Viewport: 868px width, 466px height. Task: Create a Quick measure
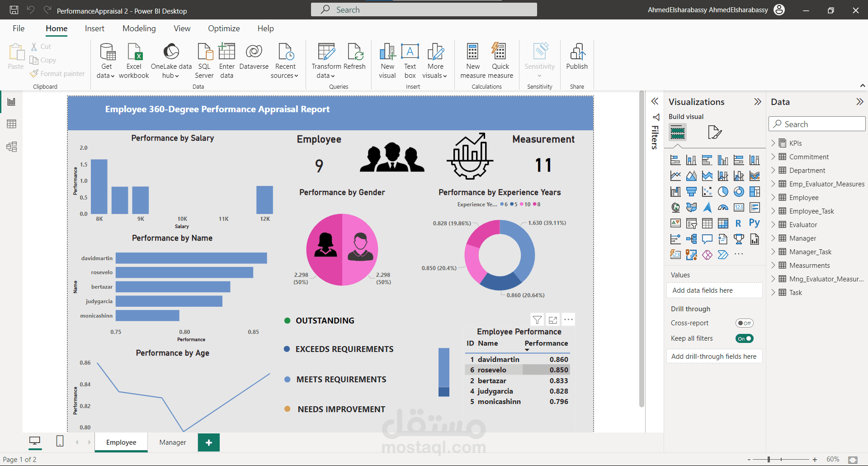click(500, 61)
